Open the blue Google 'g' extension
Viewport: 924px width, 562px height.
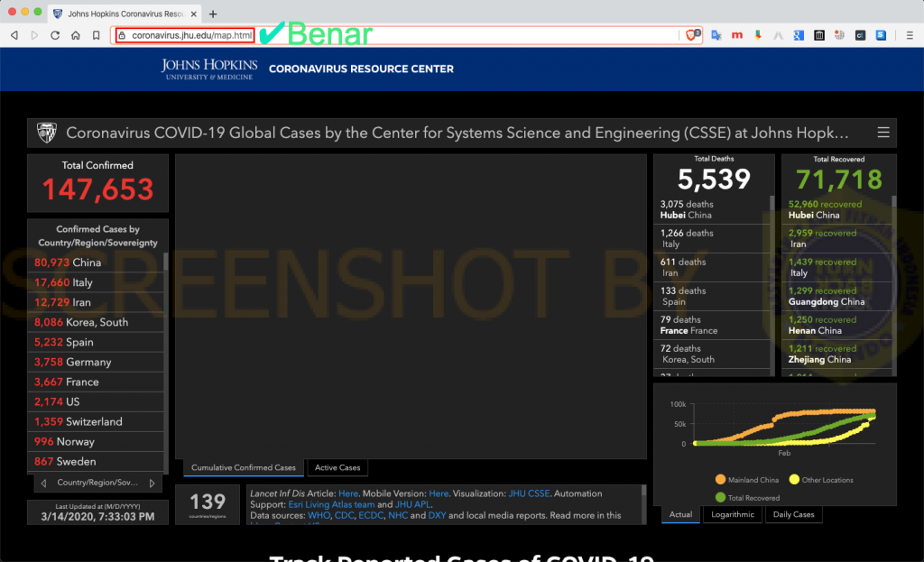point(799,35)
